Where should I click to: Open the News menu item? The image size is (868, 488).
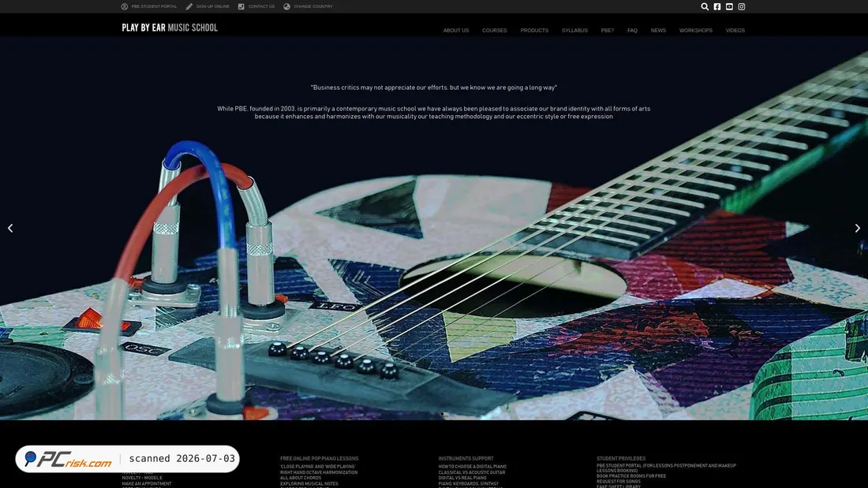658,31
